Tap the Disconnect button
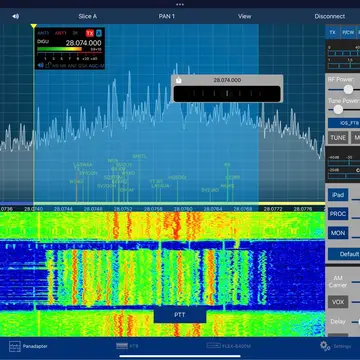Image resolution: width=360 pixels, height=360 pixels. coord(330,16)
